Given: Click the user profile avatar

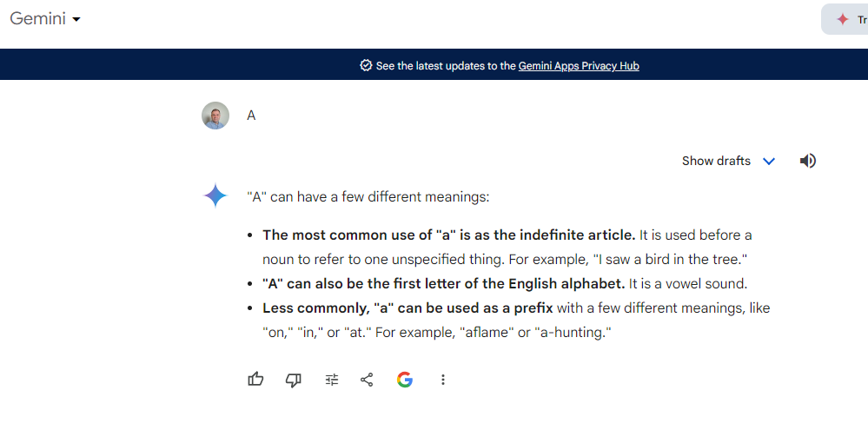Looking at the screenshot, I should coord(215,116).
